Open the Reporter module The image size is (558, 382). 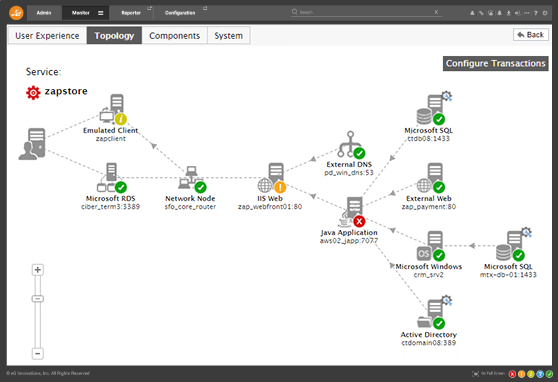[x=131, y=13]
